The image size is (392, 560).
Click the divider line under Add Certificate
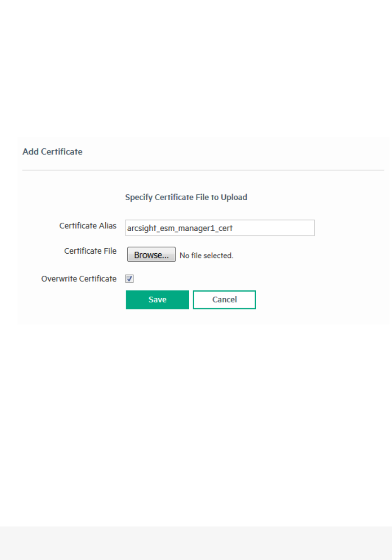tap(203, 170)
